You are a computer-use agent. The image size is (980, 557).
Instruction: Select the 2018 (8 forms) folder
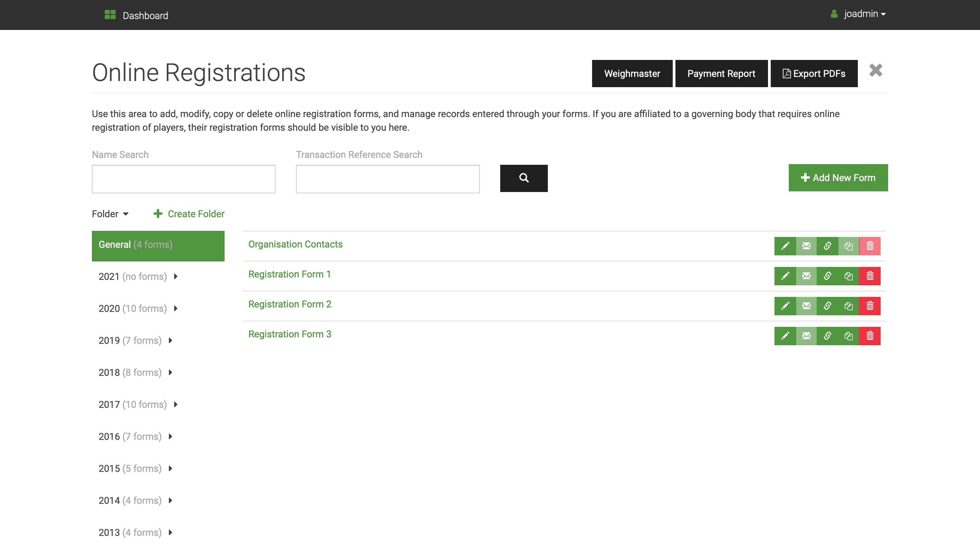pos(130,372)
